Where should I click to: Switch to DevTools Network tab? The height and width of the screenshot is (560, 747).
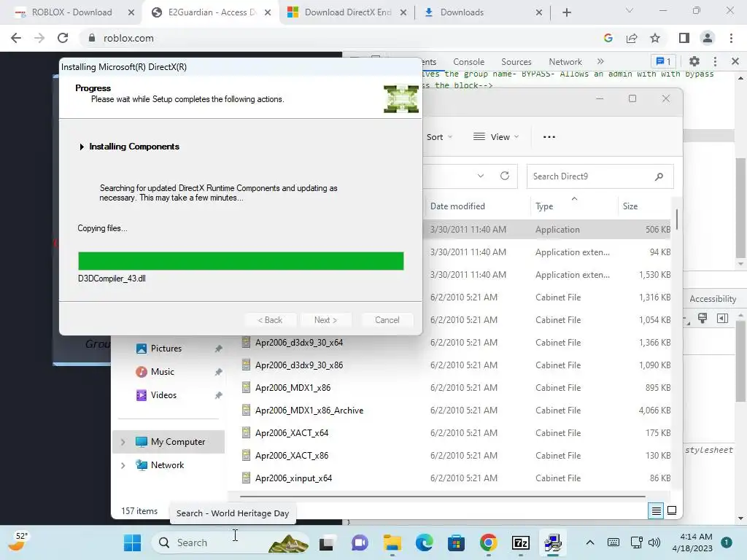565,62
